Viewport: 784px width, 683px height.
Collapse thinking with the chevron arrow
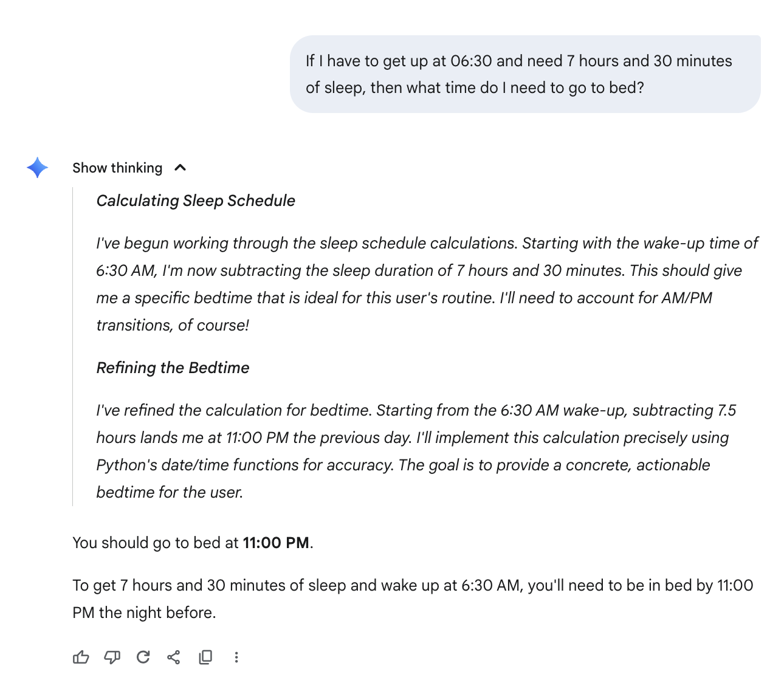(181, 168)
